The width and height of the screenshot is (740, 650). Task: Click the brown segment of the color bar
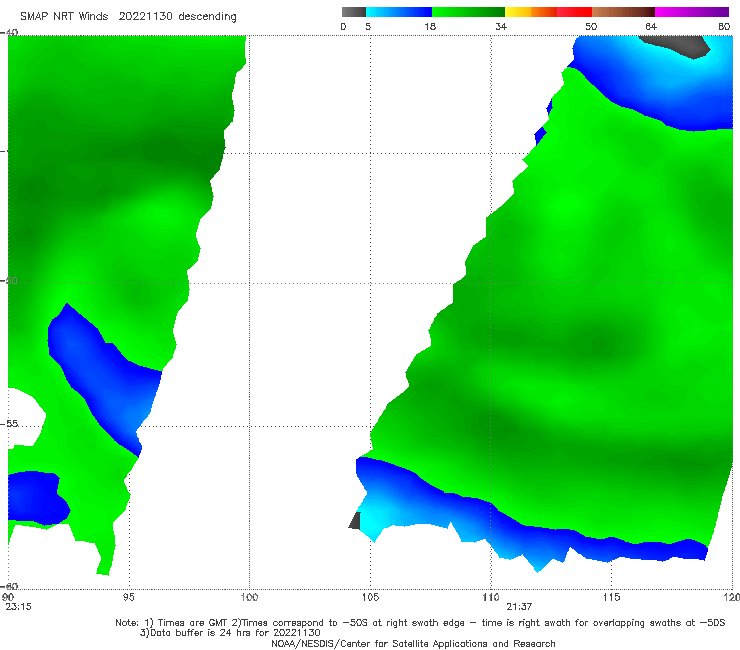click(623, 12)
